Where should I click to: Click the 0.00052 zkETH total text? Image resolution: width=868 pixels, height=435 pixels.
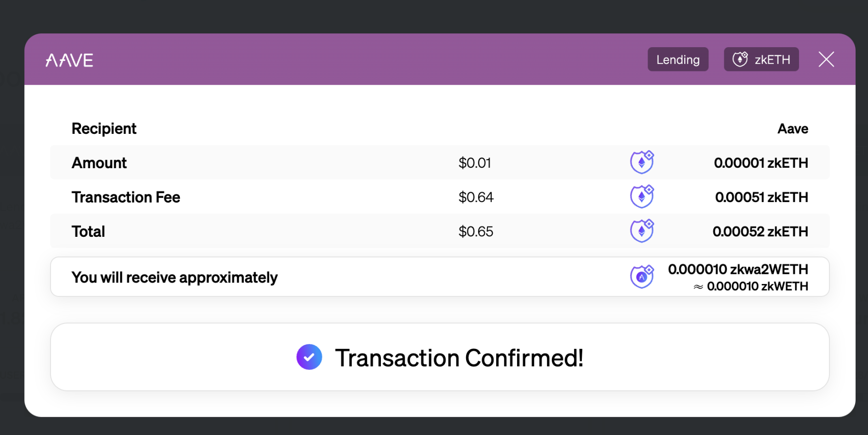coord(760,232)
